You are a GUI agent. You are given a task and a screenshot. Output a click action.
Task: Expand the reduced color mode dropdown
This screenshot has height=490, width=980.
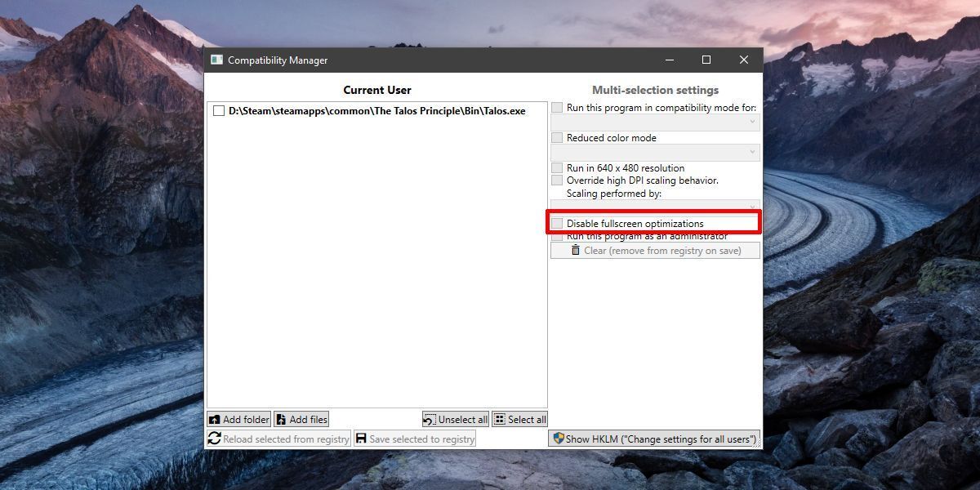coord(655,152)
